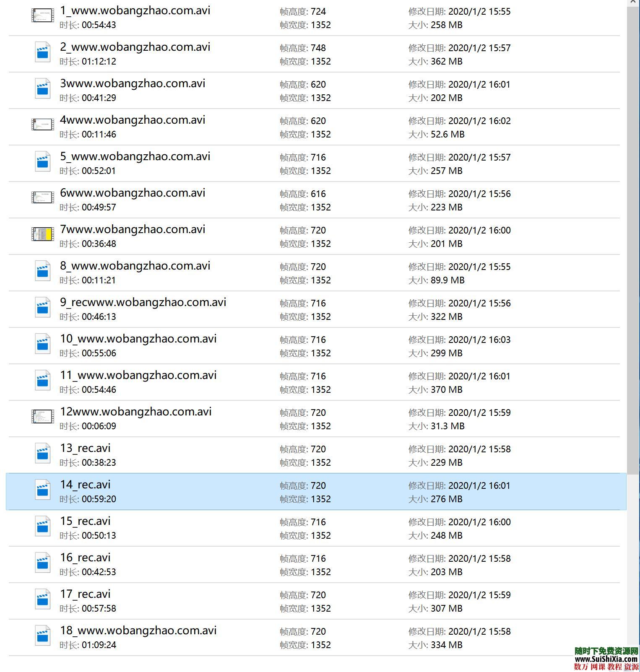640x672 pixels.
Task: Select file name 17_rec.avi
Action: coord(85,594)
